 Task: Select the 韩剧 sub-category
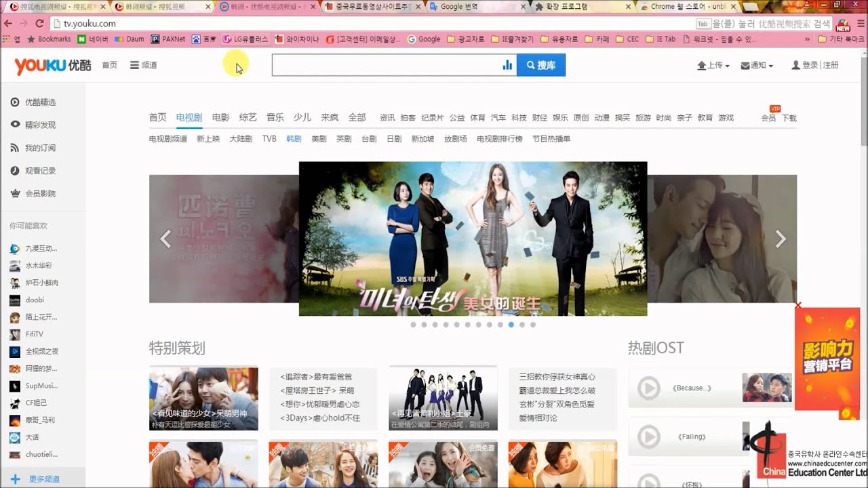[x=294, y=139]
